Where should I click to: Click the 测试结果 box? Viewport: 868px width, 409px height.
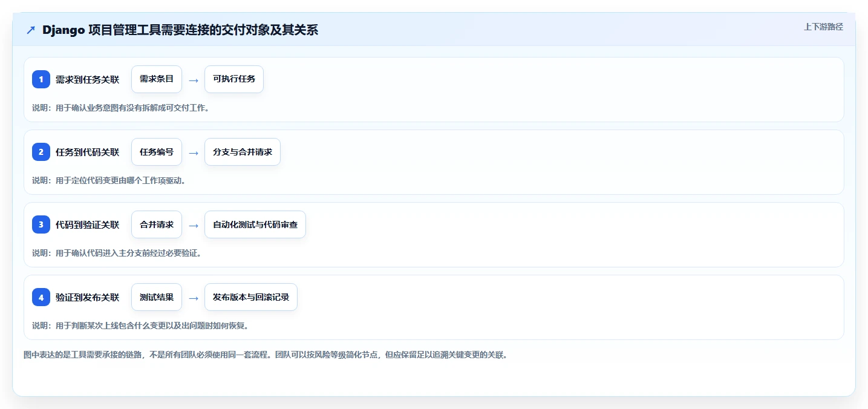pos(157,297)
